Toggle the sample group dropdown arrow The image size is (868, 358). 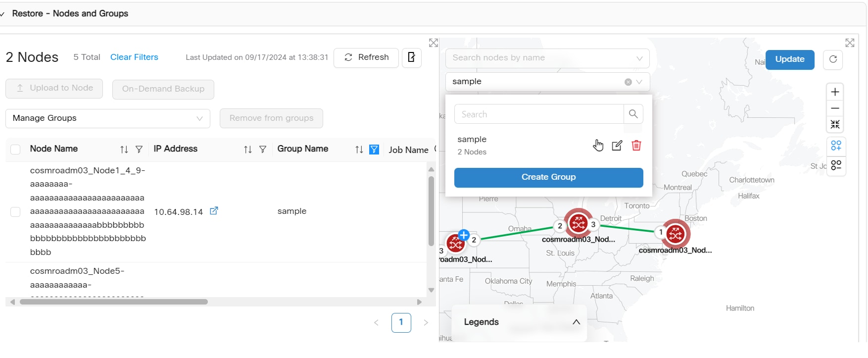click(639, 82)
